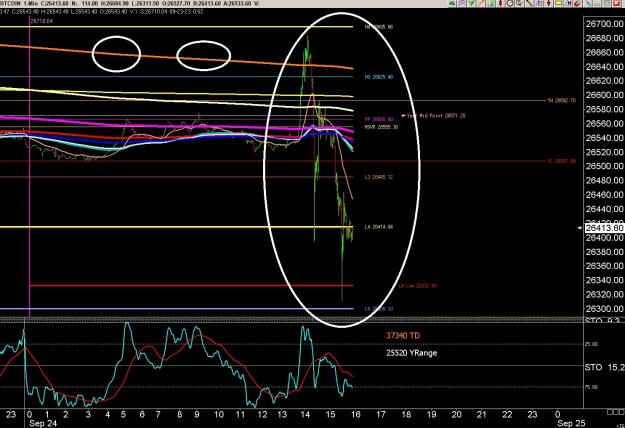The width and height of the screenshot is (625, 428).
Task: Click the green down-arrow toolbar icon
Action: (471, 3)
